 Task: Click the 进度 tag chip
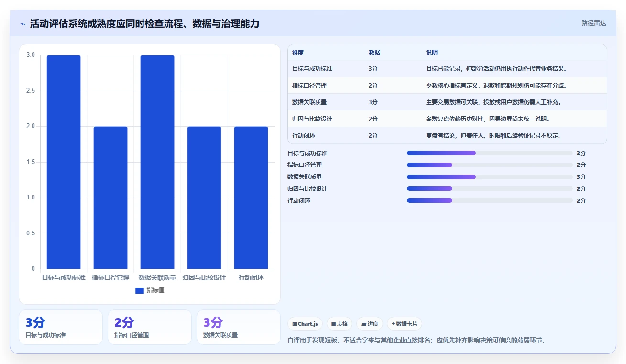(x=370, y=324)
